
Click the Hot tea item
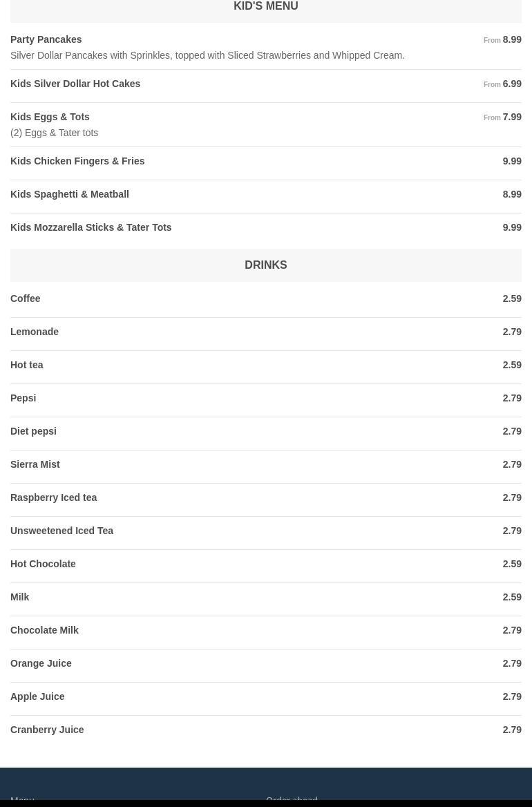(27, 365)
